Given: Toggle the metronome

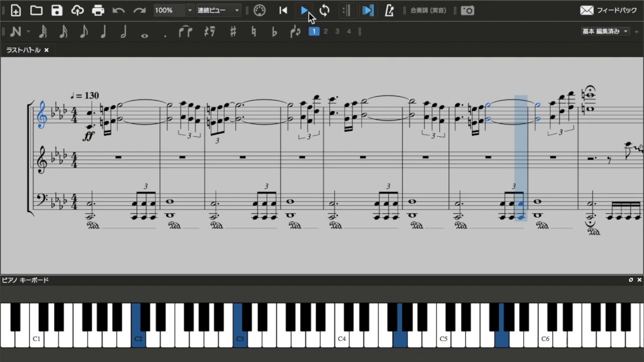Looking at the screenshot, I should 389,10.
